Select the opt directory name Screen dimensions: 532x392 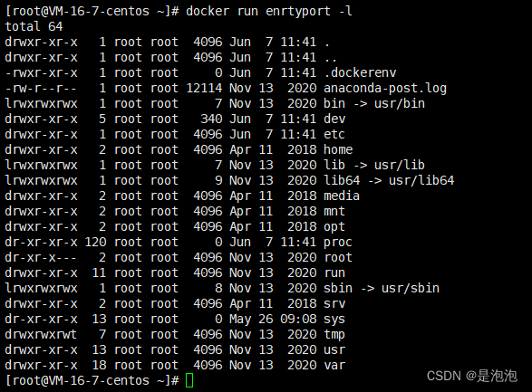pyautogui.click(x=334, y=226)
